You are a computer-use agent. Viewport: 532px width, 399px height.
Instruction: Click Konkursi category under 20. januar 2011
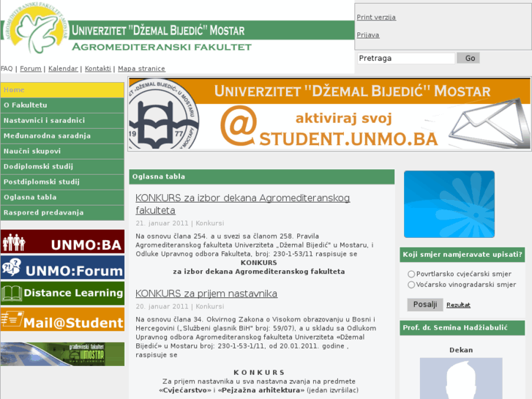point(210,306)
